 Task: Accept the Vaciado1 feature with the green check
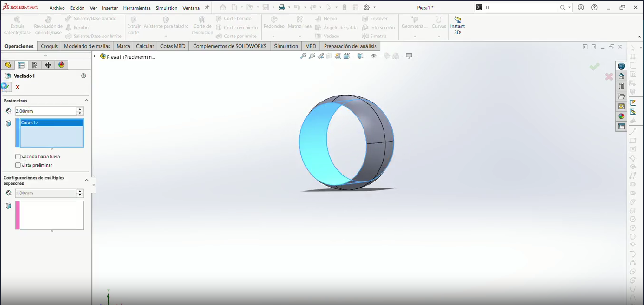(6, 86)
